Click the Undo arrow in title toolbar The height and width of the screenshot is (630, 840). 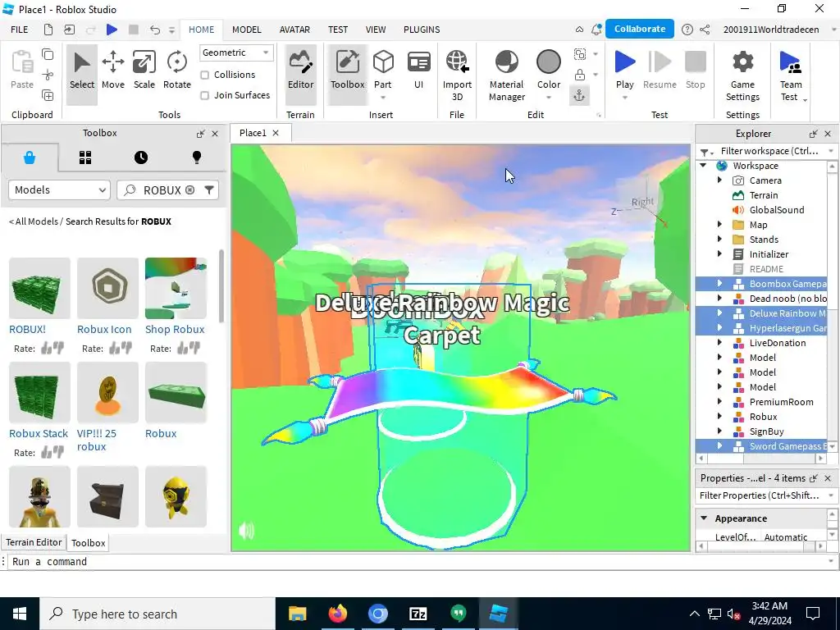154,30
